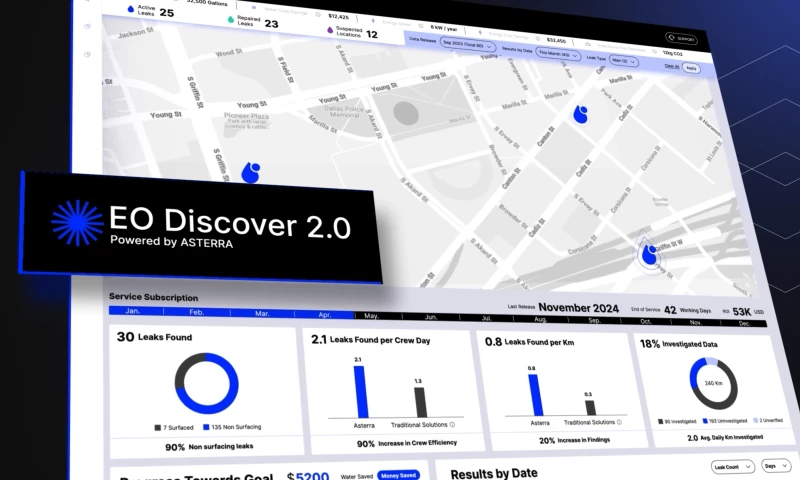Viewport: 800px width, 480px height.
Task: Select Mar. on subscription timeline
Action: point(262,313)
